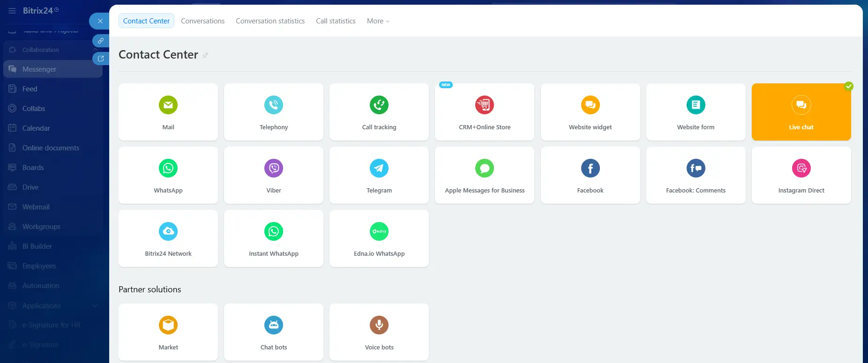868x363 pixels.
Task: Open the Voice bots partner solution
Action: (379, 332)
